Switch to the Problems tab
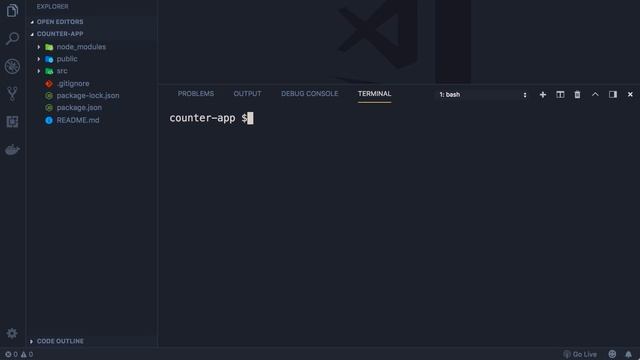This screenshot has width=640, height=360. point(196,94)
